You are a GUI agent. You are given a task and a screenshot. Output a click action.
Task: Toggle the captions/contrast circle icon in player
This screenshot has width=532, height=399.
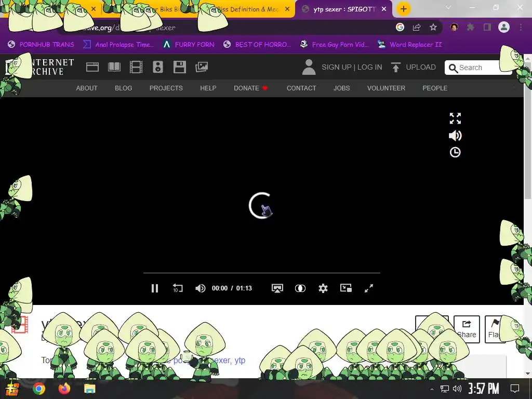(300, 288)
